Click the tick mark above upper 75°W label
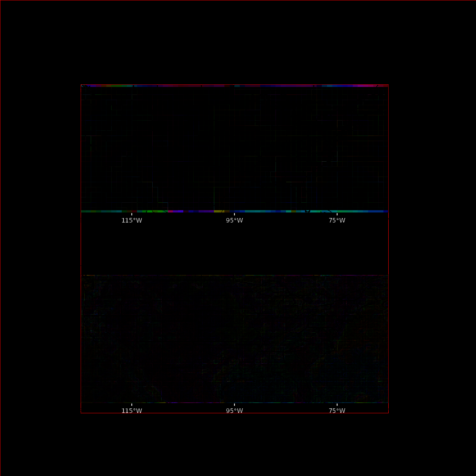476x476 pixels. pyautogui.click(x=337, y=214)
